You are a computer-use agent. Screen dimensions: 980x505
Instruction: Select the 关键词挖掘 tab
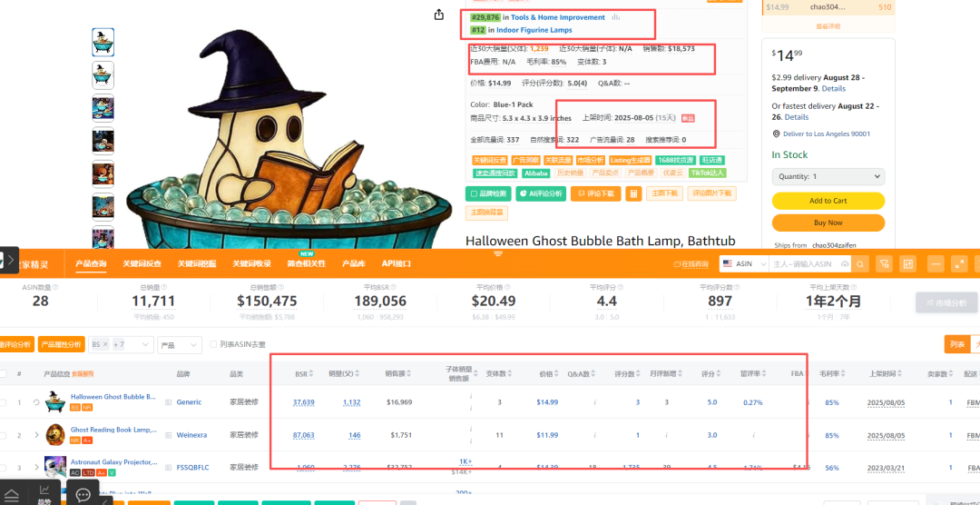197,264
